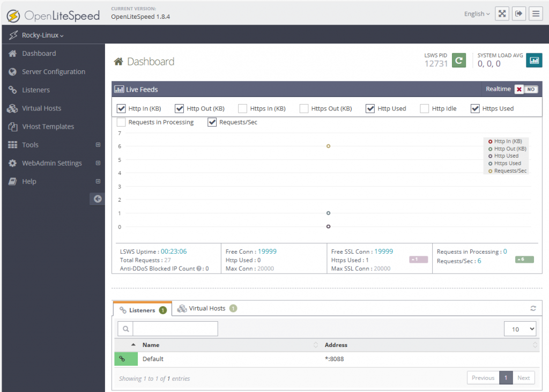
Task: Enable the Https Out (KB) checkbox
Action: coord(304,108)
